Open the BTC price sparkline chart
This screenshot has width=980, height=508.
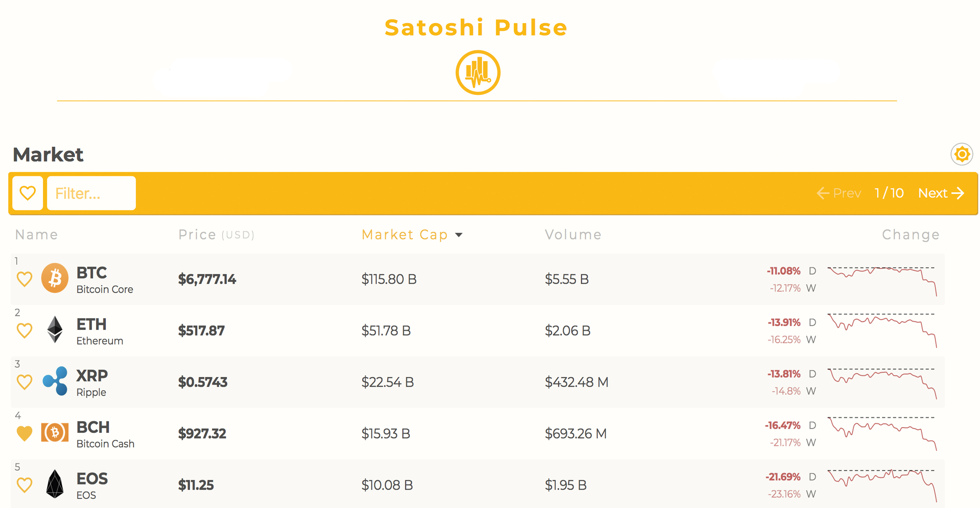[882, 281]
